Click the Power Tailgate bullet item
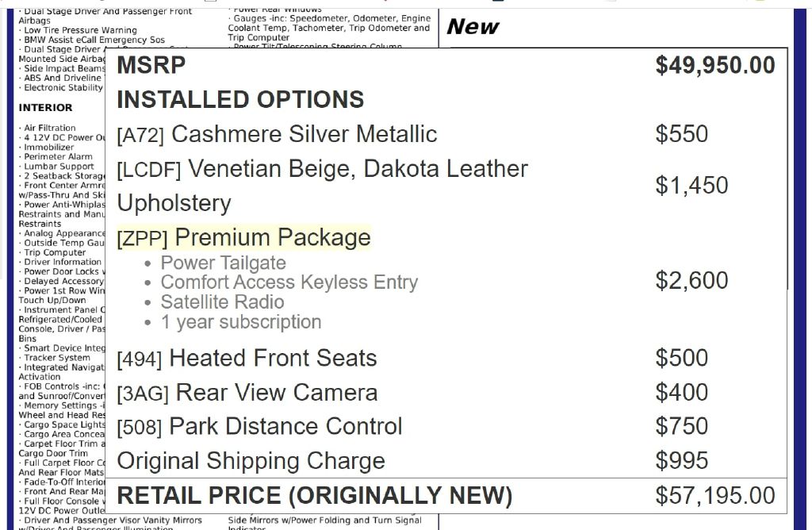 point(223,263)
